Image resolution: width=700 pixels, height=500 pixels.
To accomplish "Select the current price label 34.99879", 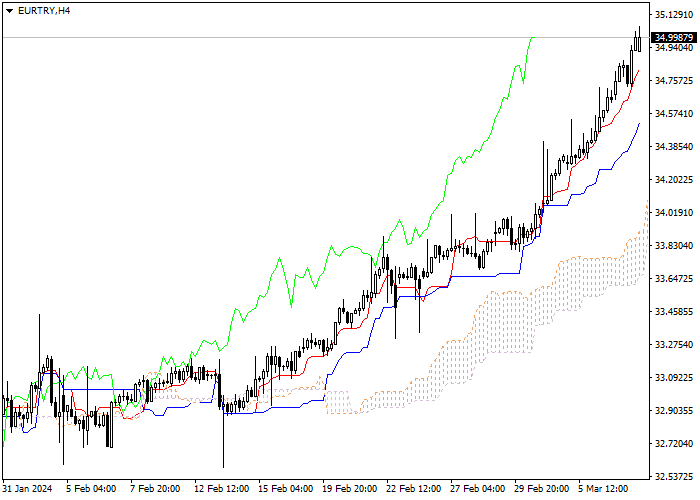I will pos(674,38).
